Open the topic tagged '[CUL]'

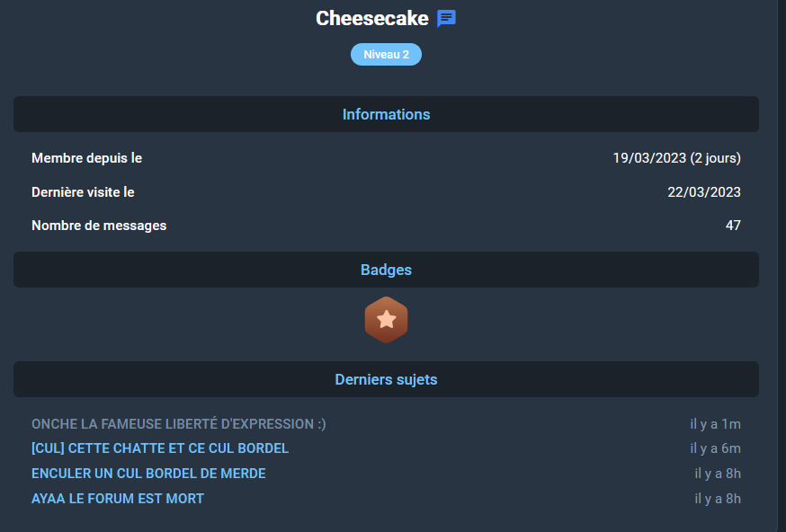pos(160,448)
